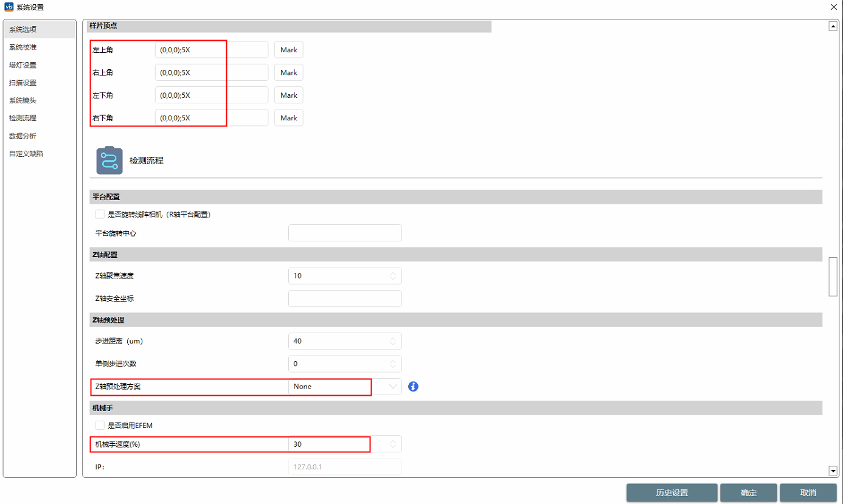
Task: Switch to 扫描设置 in the sidebar
Action: click(23, 83)
